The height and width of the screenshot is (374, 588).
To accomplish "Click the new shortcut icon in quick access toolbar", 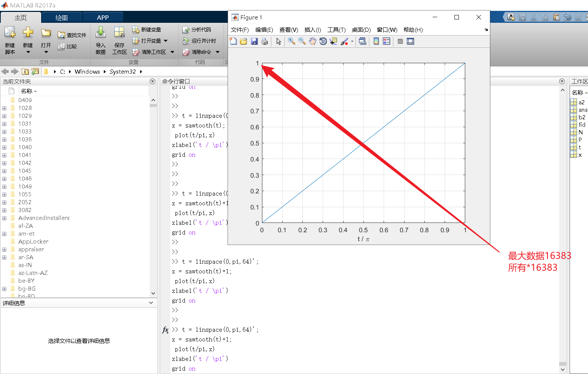I will 511,17.
